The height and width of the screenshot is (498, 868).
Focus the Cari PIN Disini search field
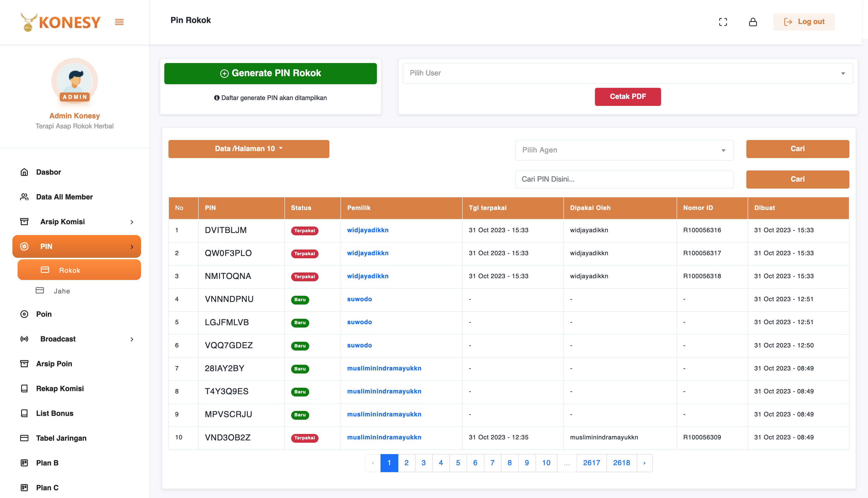click(x=624, y=179)
